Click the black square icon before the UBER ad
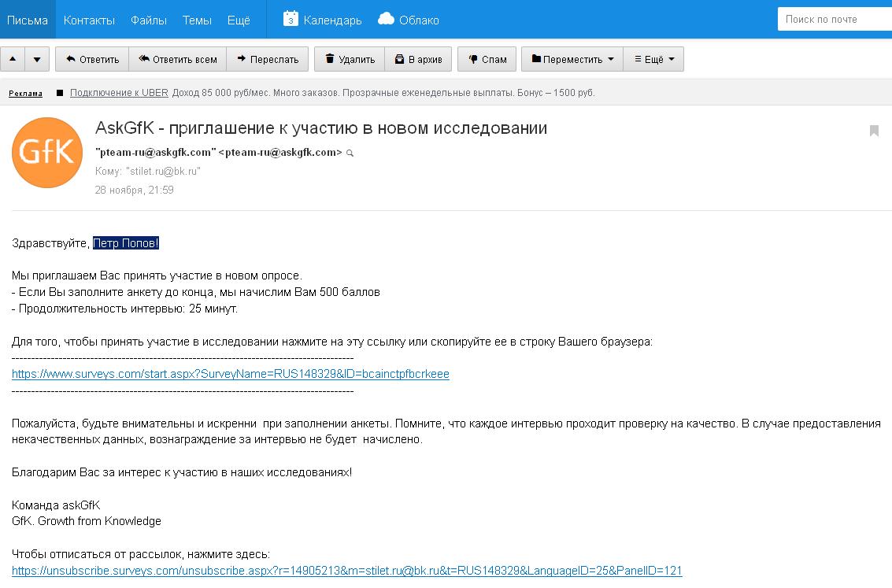 pyautogui.click(x=60, y=93)
